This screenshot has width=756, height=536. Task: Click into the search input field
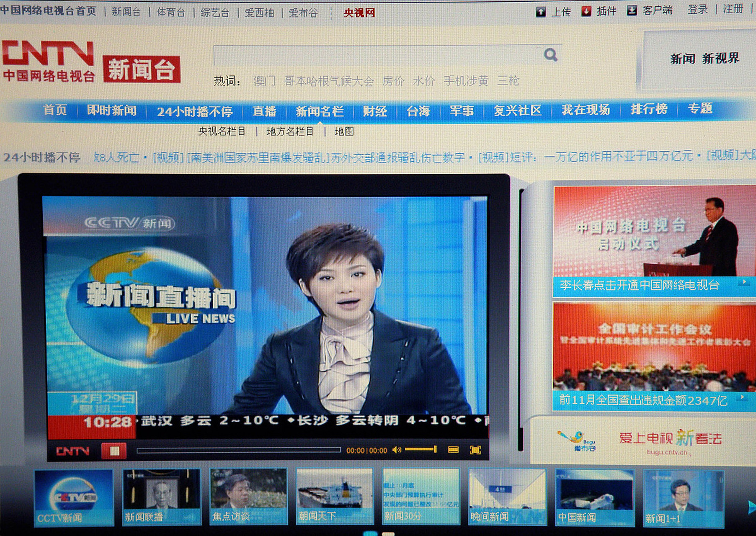[x=377, y=55]
